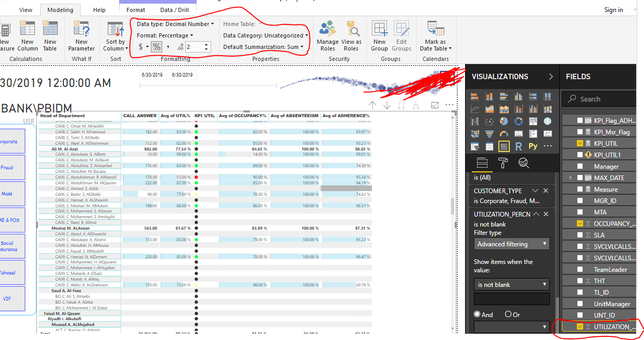Uncheck the KPI_UTIL field checkbox

pyautogui.click(x=580, y=144)
